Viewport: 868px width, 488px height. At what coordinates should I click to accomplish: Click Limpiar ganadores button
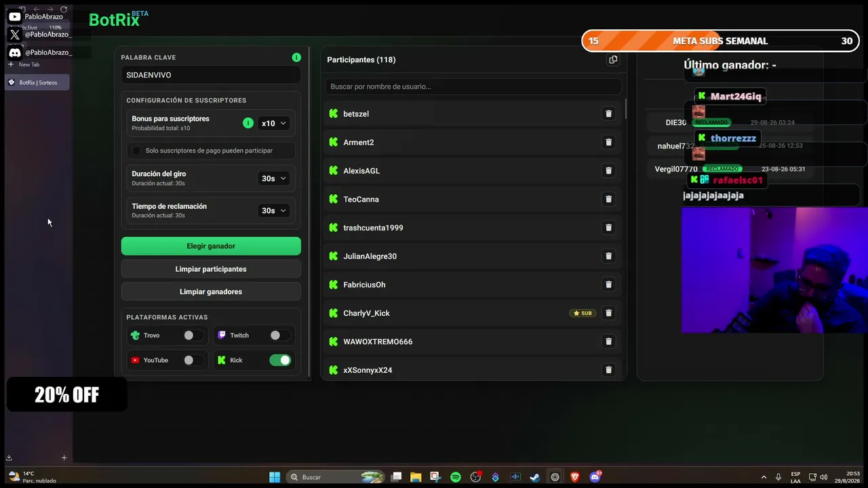tap(211, 291)
